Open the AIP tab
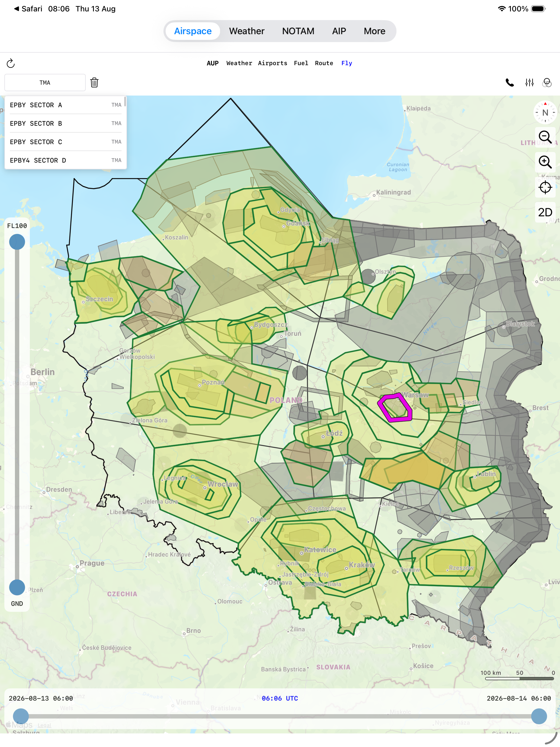The image size is (560, 747). 339,31
